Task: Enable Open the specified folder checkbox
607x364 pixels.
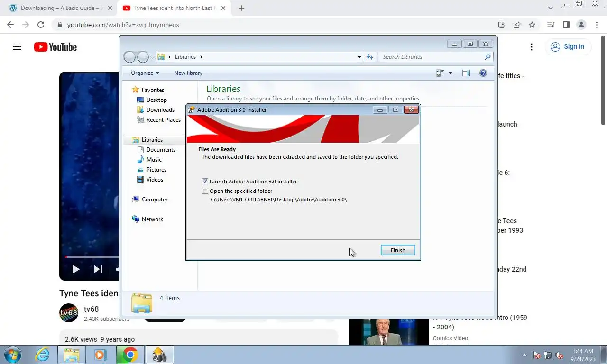Action: click(205, 191)
